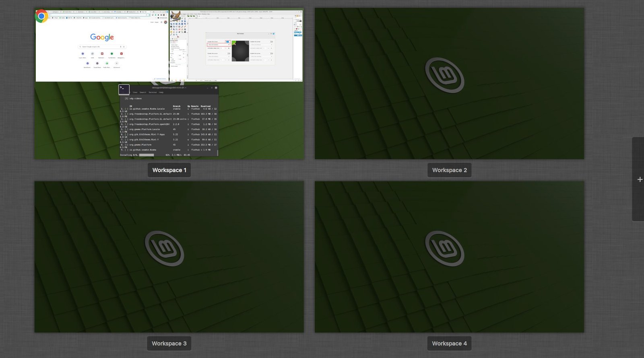The height and width of the screenshot is (358, 644).
Task: Open the Help menu in Terminal window
Action: (161, 92)
